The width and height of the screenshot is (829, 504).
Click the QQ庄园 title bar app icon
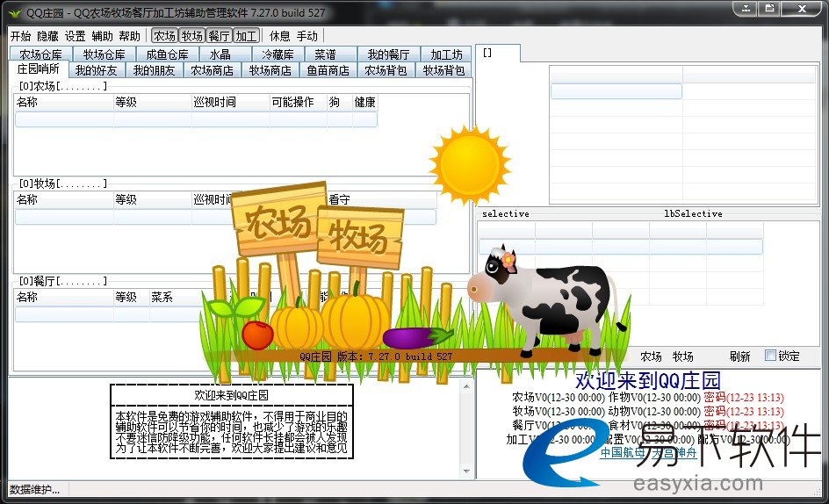(x=15, y=12)
